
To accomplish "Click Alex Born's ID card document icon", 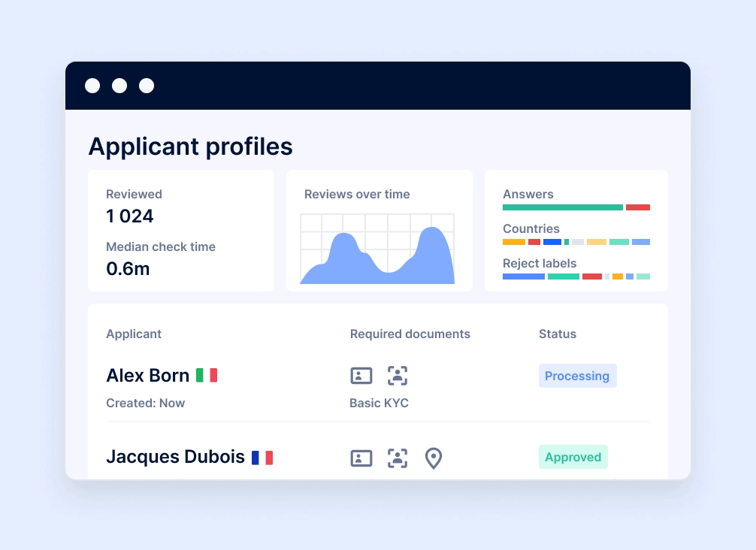I will tap(361, 376).
